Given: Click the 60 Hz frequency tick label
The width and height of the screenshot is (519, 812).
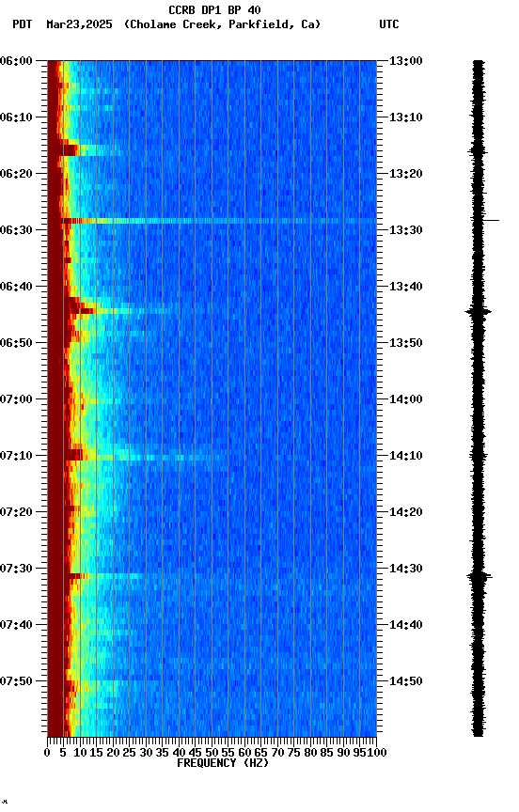Looking at the screenshot, I should click(x=244, y=753).
